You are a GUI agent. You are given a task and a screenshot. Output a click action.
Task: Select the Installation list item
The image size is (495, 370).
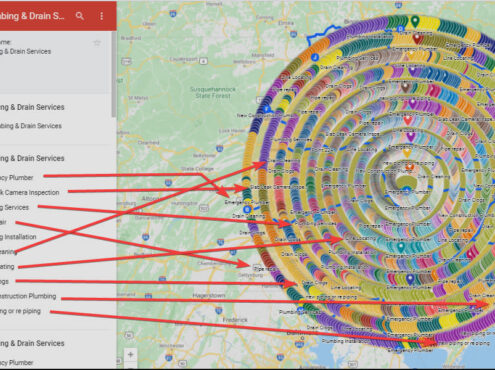(18, 237)
